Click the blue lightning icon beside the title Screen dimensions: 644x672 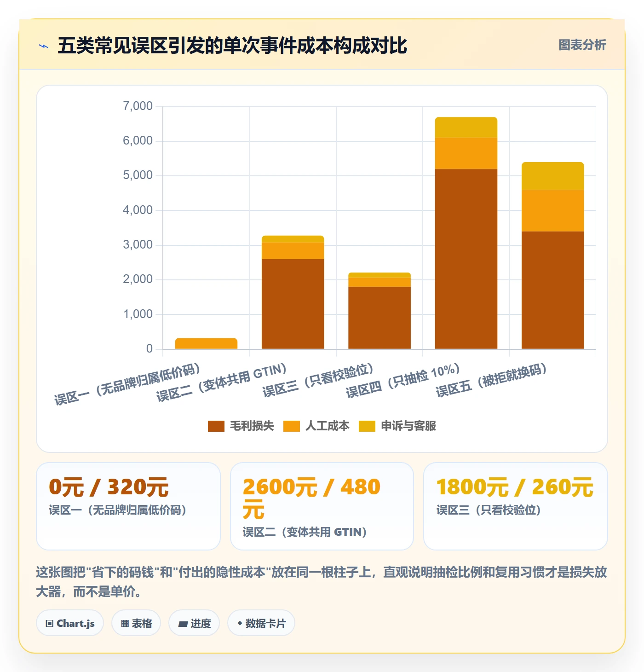44,46
